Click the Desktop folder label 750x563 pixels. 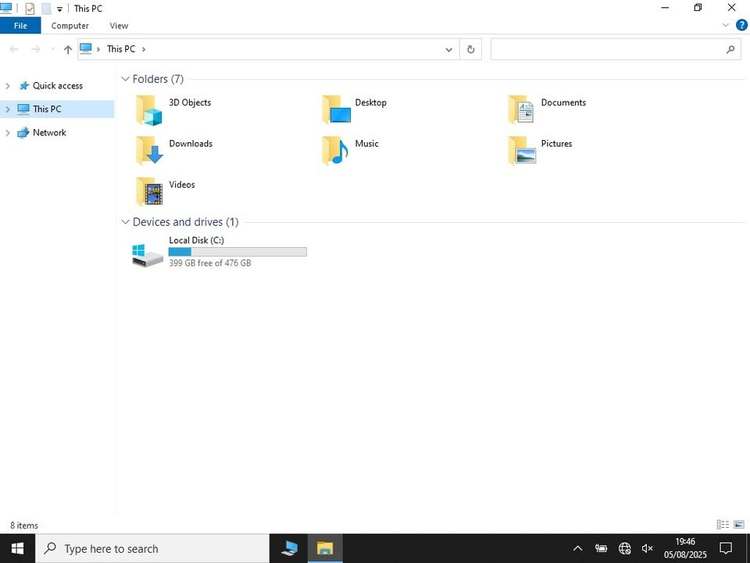click(x=371, y=102)
